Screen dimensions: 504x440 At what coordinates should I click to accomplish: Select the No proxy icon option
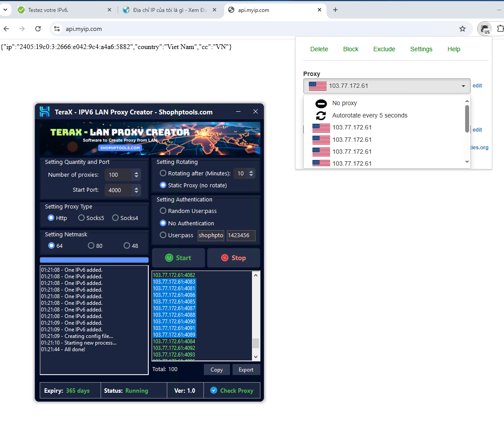(321, 103)
